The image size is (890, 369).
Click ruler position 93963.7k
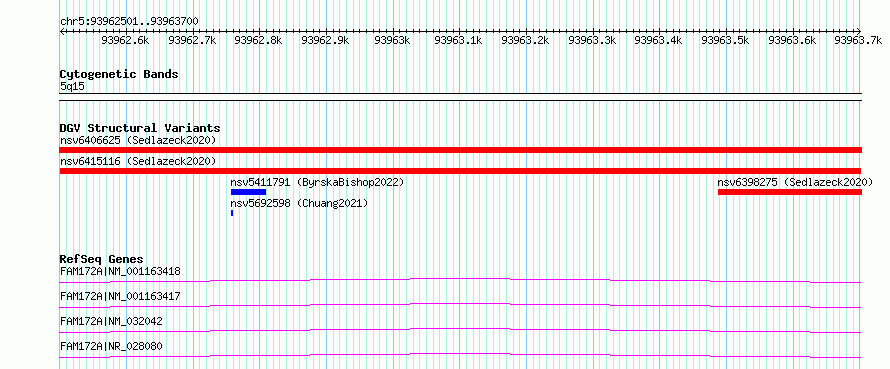click(858, 40)
